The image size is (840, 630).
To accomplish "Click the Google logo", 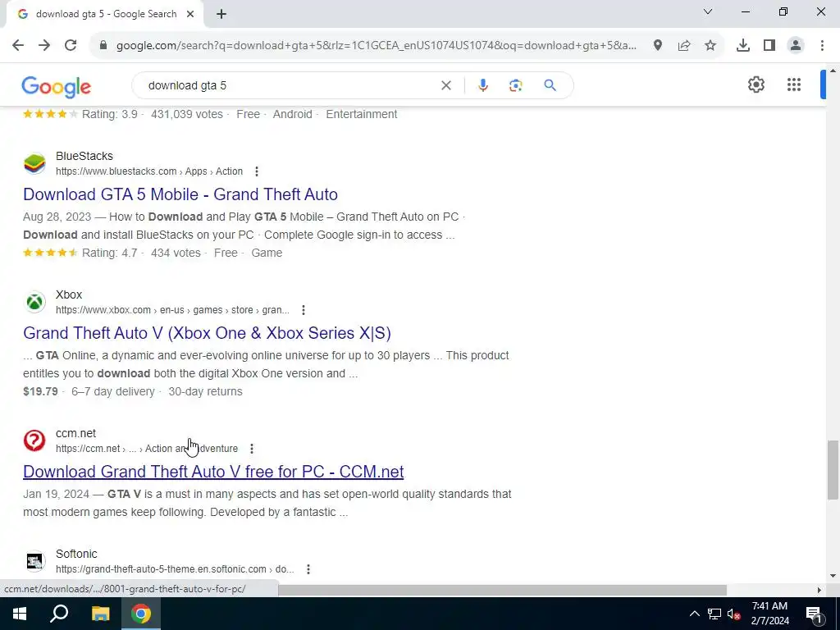I will [57, 87].
